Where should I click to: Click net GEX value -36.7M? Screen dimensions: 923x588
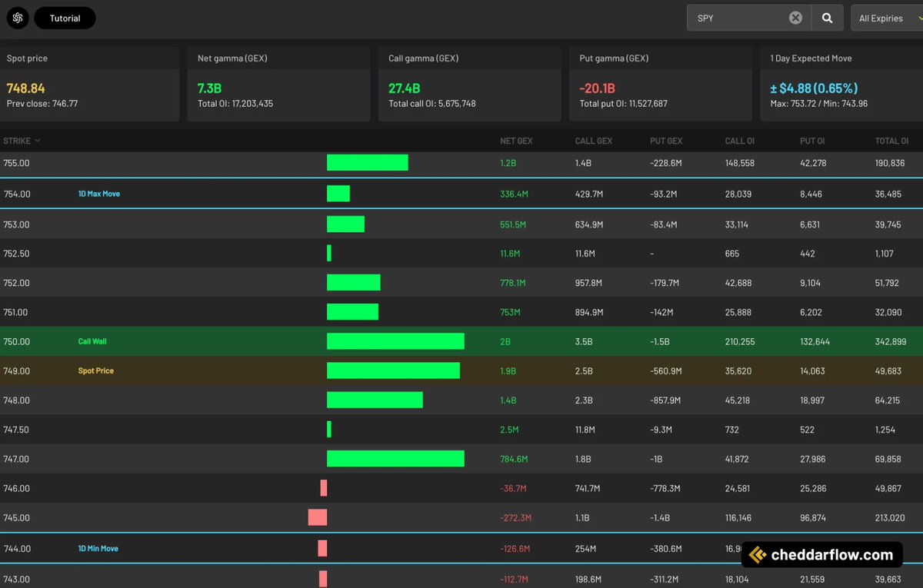514,488
